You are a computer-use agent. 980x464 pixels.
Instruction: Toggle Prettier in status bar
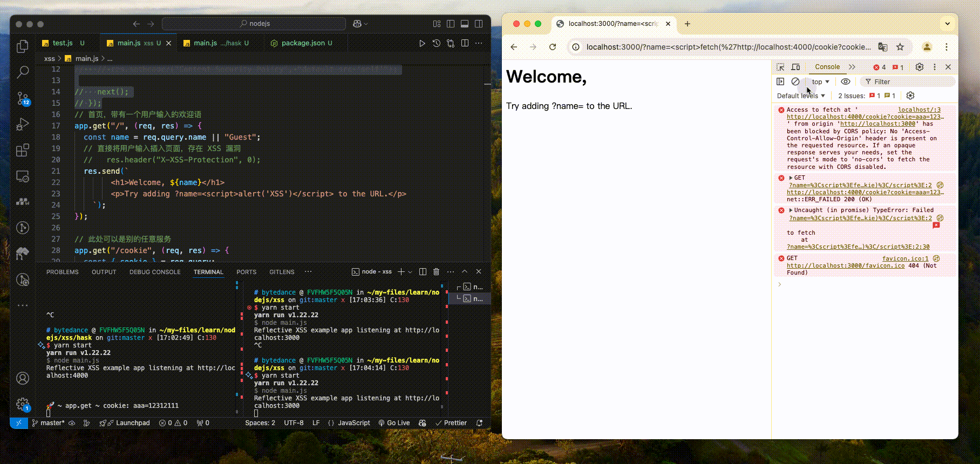(x=451, y=423)
